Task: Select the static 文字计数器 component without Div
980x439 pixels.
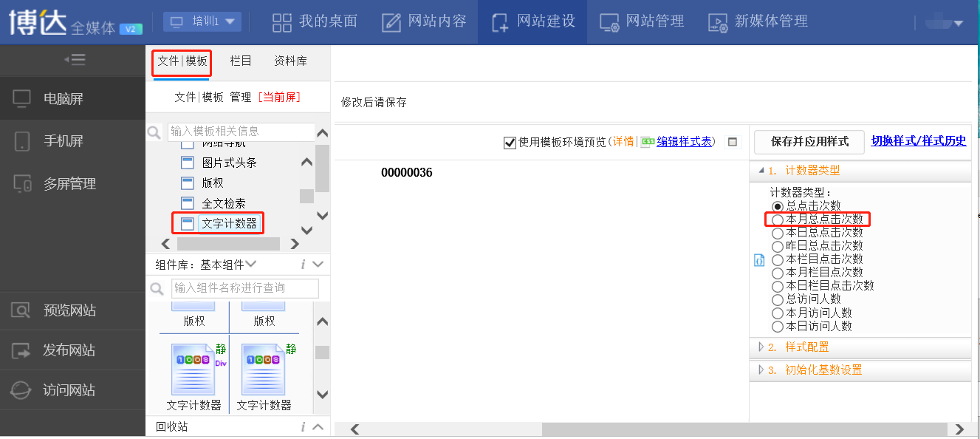Action: (x=264, y=369)
